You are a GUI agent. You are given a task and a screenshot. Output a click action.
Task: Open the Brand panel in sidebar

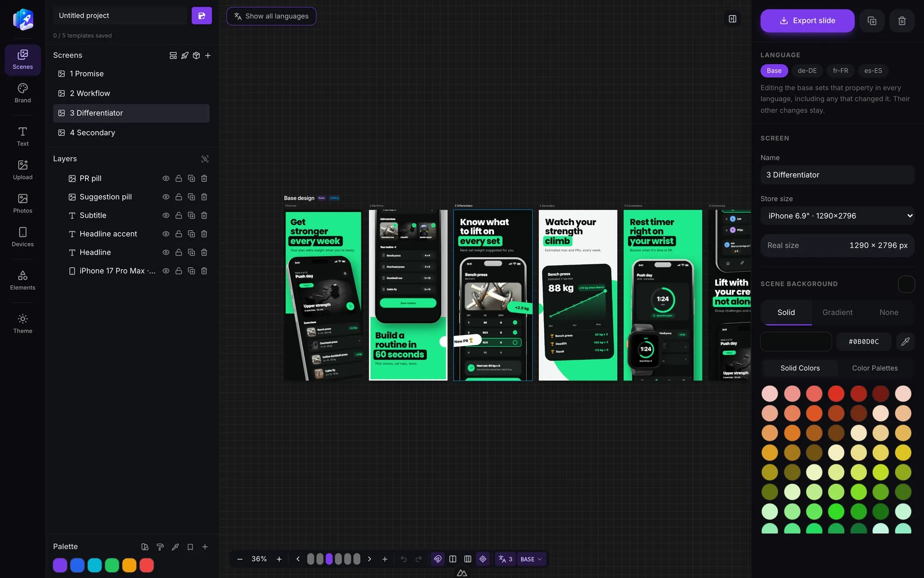tap(23, 93)
